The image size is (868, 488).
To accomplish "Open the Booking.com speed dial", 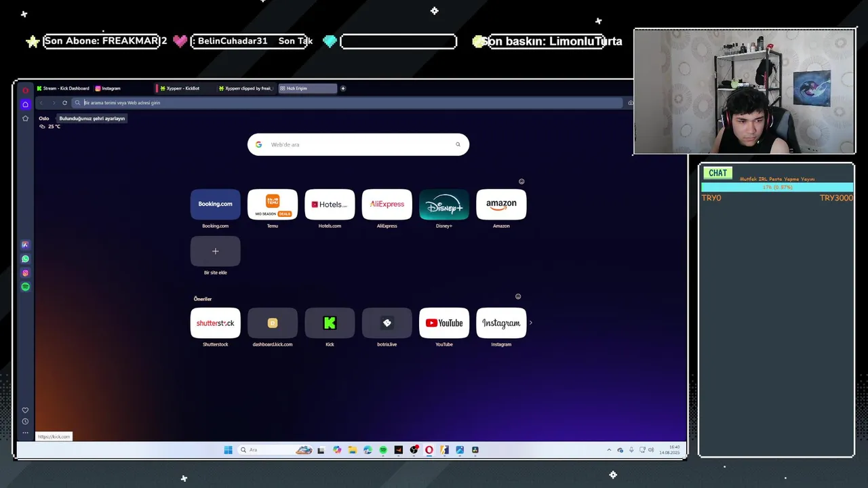I will (x=216, y=204).
